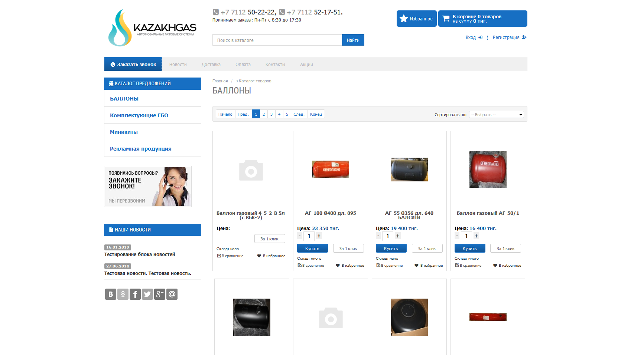This screenshot has height=355, width=644.
Task: Go to pagination page 5
Action: 287,114
